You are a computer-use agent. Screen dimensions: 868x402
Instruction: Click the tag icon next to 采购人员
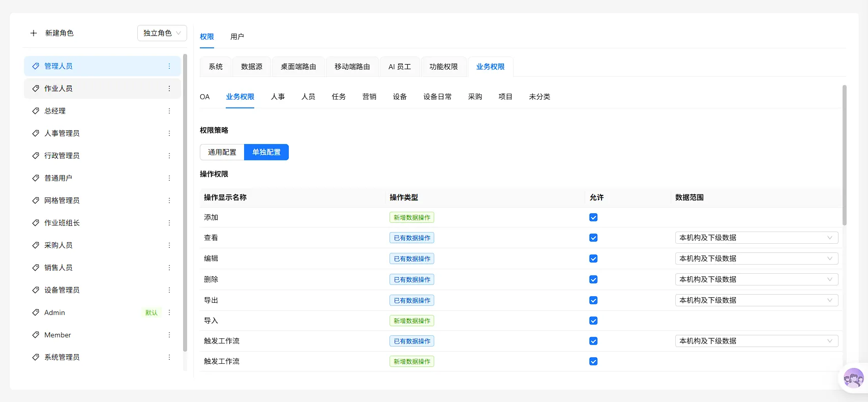point(36,245)
